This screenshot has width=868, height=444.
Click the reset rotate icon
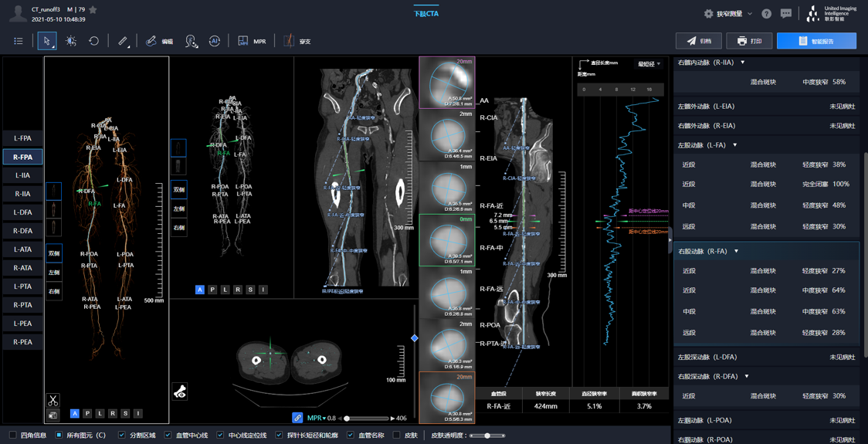tap(93, 41)
